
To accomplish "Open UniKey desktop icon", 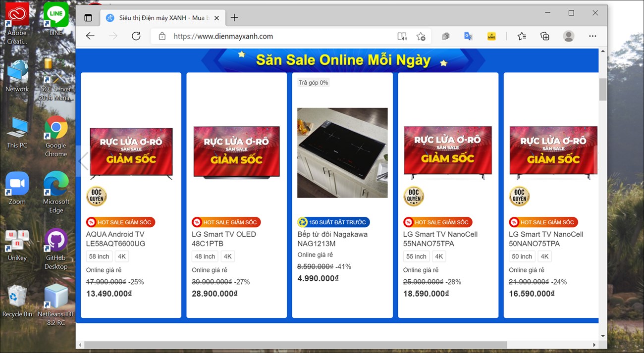I will (x=17, y=245).
